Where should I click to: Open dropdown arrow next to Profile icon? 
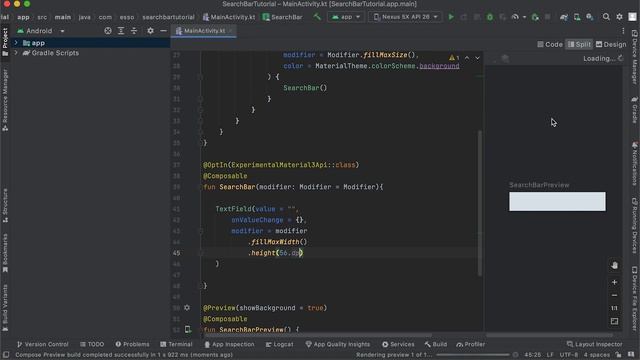[524, 17]
